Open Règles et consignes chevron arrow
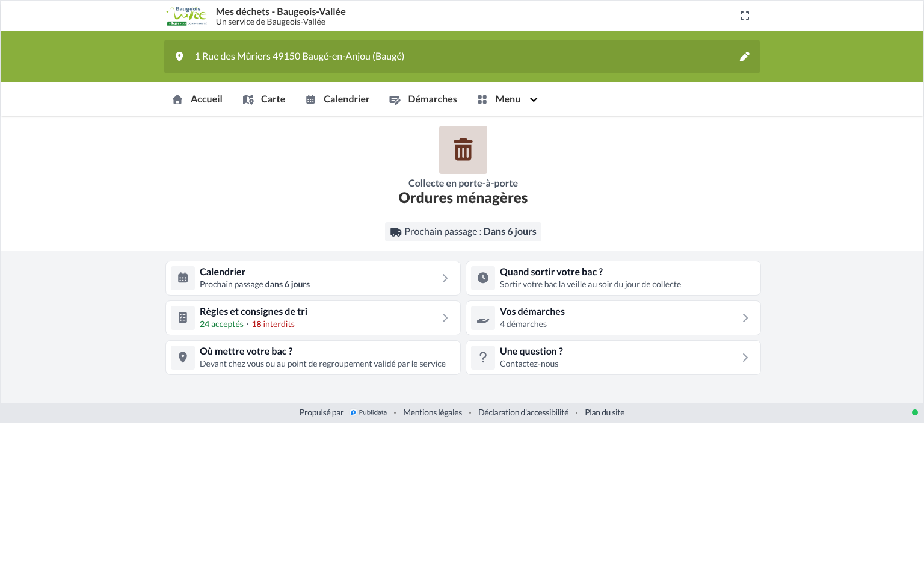 coord(445,318)
